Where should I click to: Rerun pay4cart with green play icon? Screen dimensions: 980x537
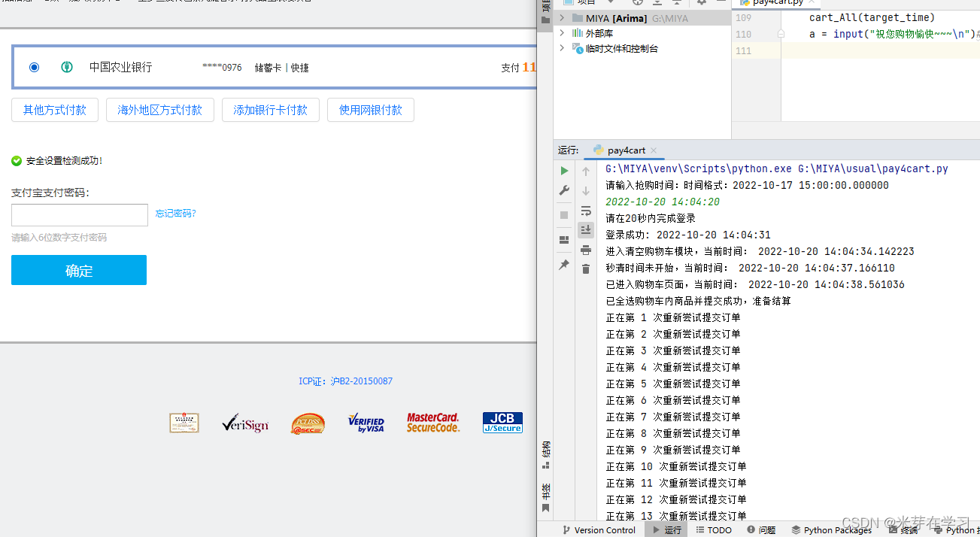click(x=564, y=171)
